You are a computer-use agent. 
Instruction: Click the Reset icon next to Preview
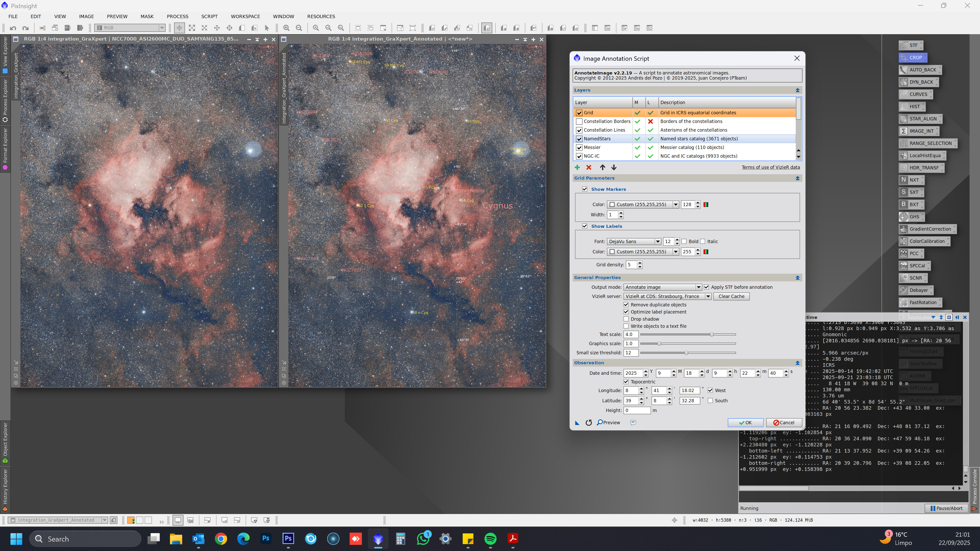coord(589,422)
